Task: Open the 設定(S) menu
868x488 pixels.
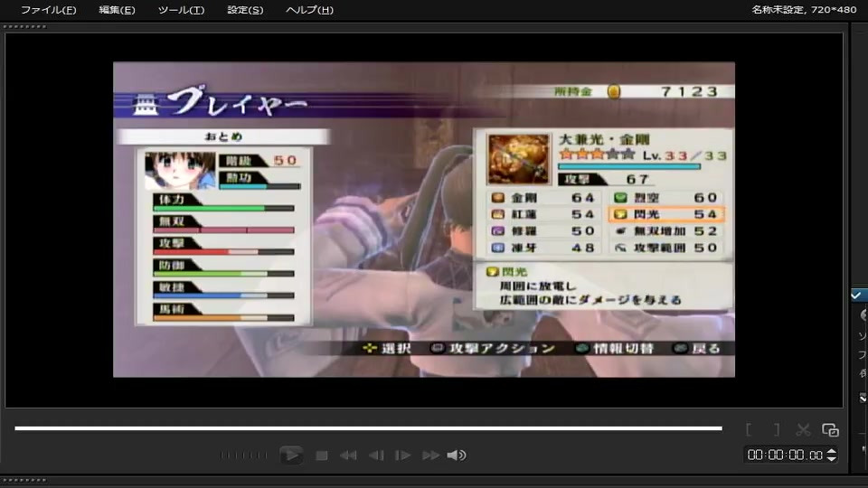Action: coord(245,10)
